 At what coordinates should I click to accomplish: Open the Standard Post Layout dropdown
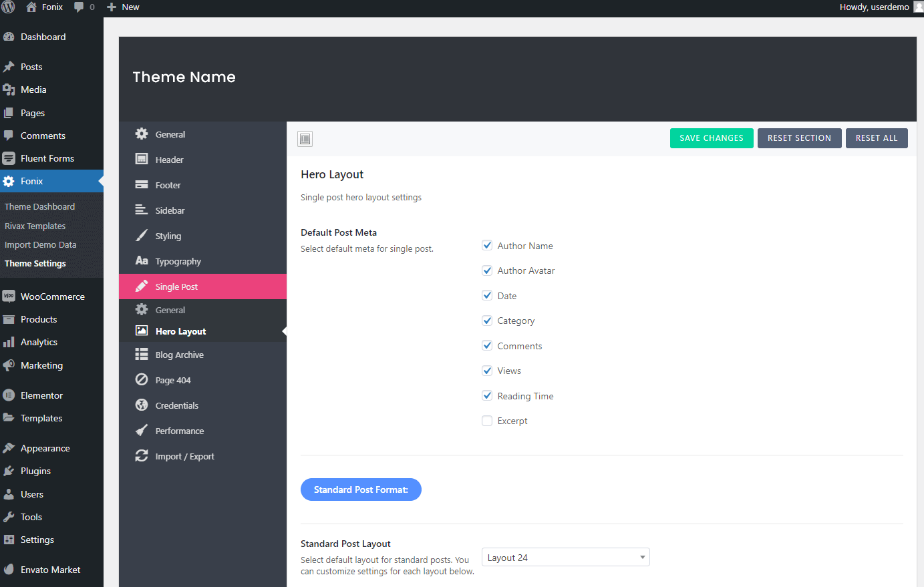pos(565,558)
